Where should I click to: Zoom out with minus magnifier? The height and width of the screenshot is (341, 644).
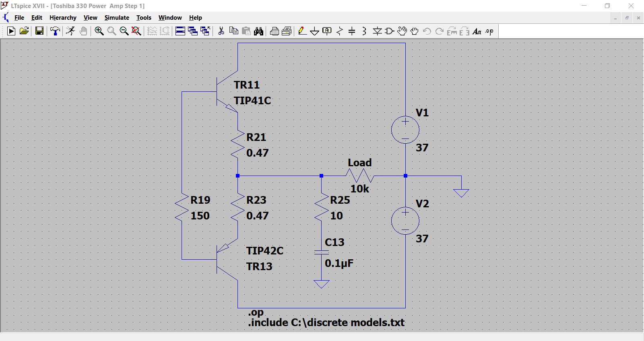(124, 31)
